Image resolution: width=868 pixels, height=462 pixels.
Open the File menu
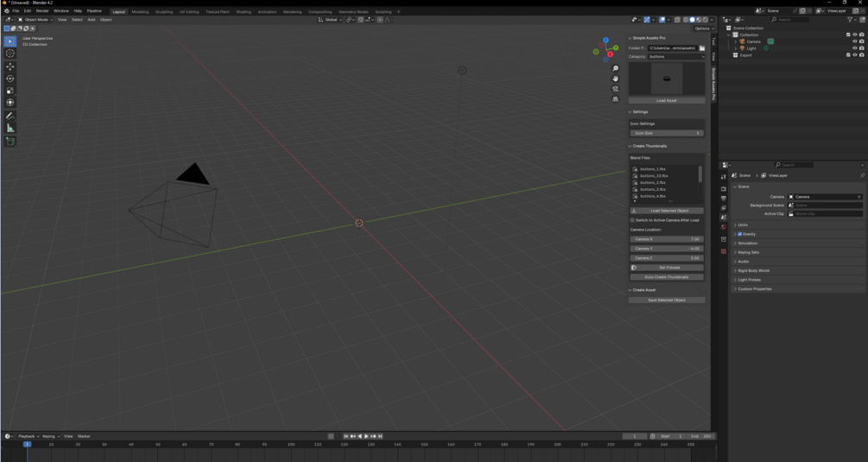[x=16, y=11]
